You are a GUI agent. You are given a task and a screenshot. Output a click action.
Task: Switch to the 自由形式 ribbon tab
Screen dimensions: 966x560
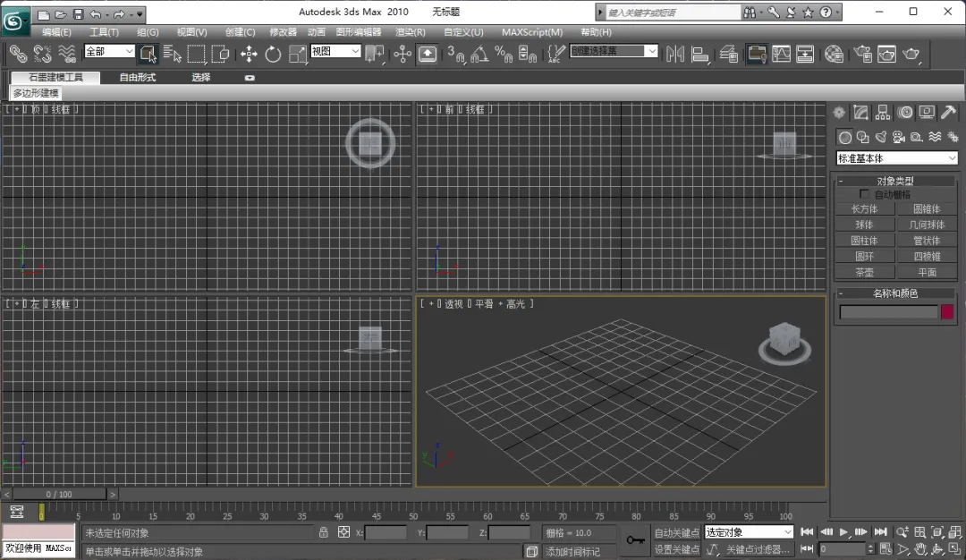tap(138, 78)
